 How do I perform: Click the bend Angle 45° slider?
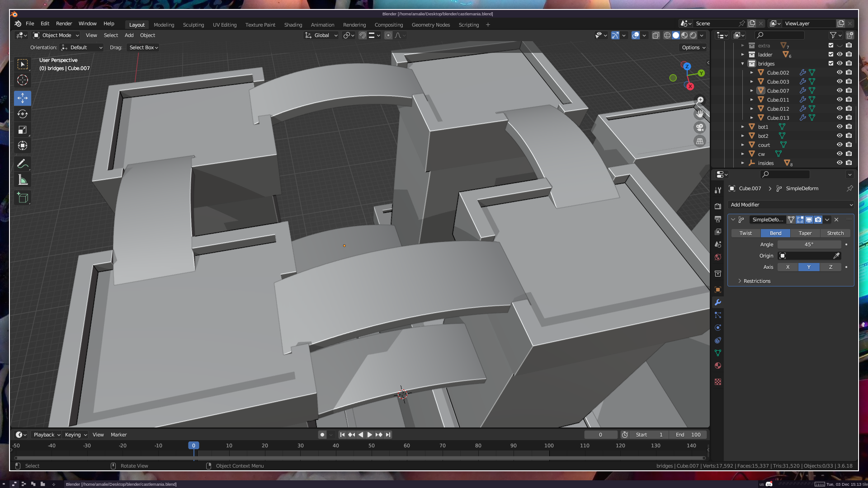point(809,244)
